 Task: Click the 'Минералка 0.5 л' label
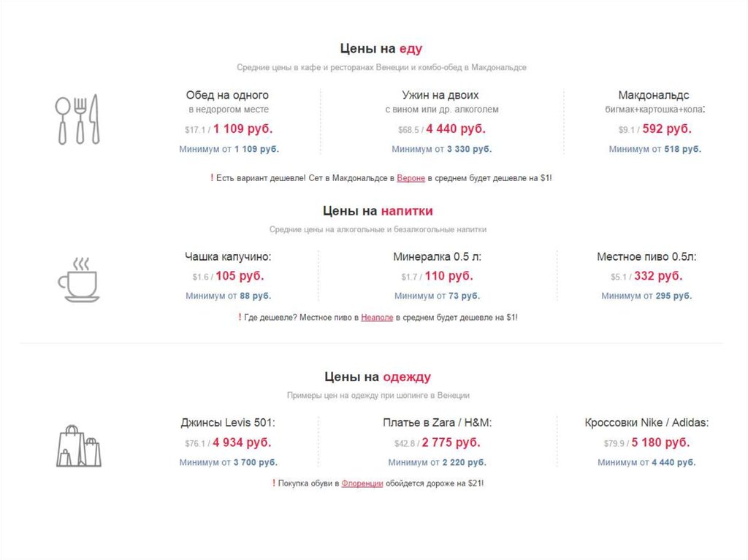437,257
